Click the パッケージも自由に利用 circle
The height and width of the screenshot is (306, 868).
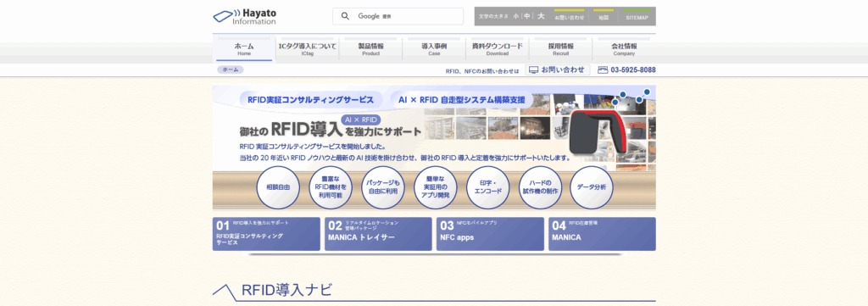pyautogui.click(x=383, y=187)
